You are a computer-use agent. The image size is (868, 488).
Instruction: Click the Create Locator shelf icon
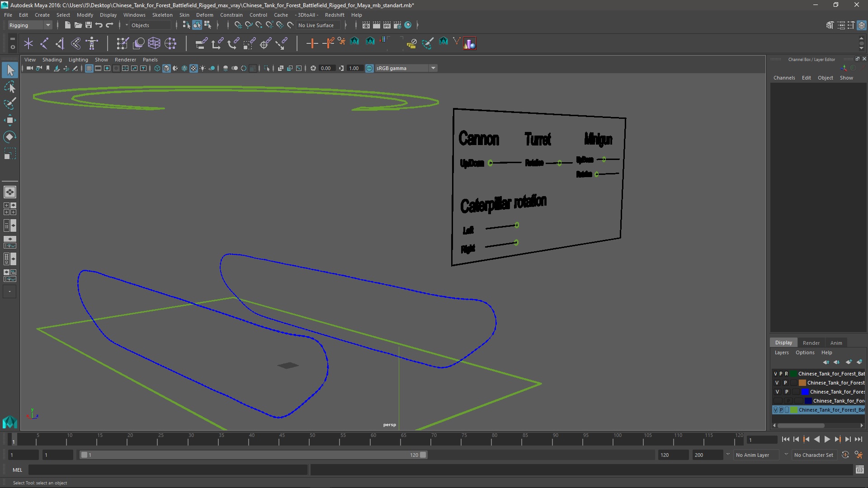pos(28,43)
